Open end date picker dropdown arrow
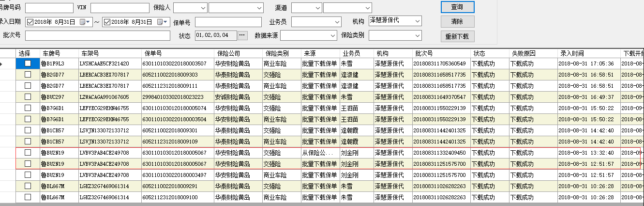 (x=166, y=22)
